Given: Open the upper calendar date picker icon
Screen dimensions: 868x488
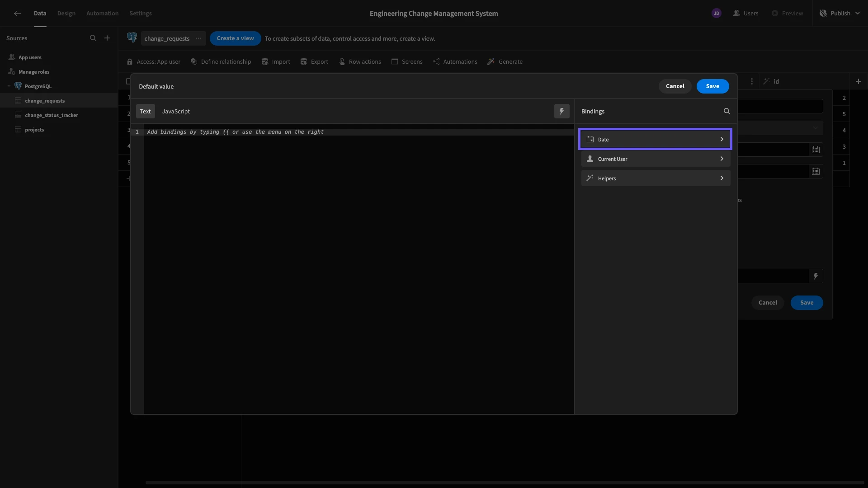Looking at the screenshot, I should tap(816, 150).
